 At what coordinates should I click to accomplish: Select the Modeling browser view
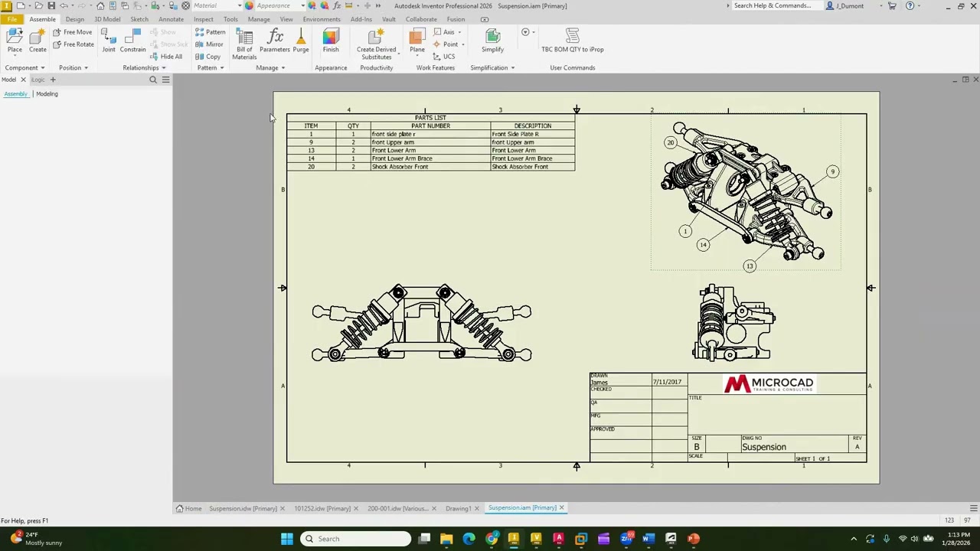tap(47, 94)
